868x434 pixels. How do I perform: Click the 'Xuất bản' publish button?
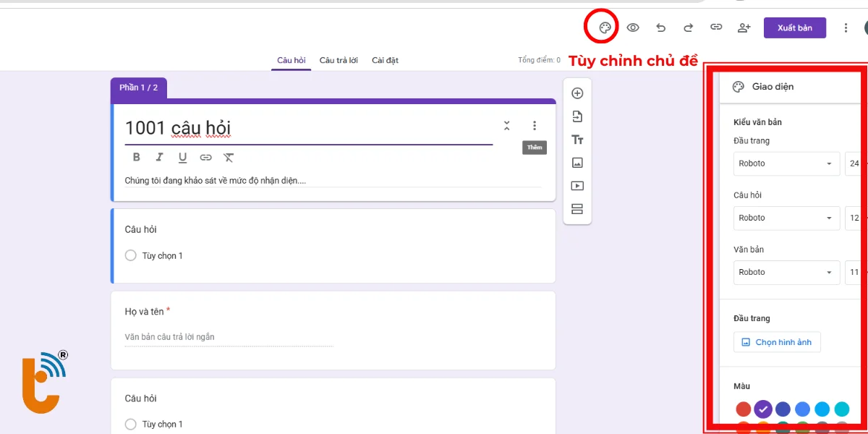(795, 28)
